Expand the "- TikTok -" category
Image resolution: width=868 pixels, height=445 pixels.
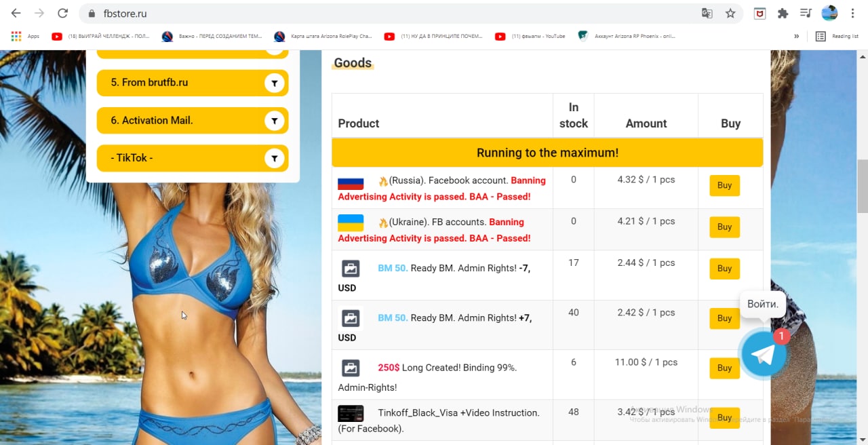coord(193,158)
